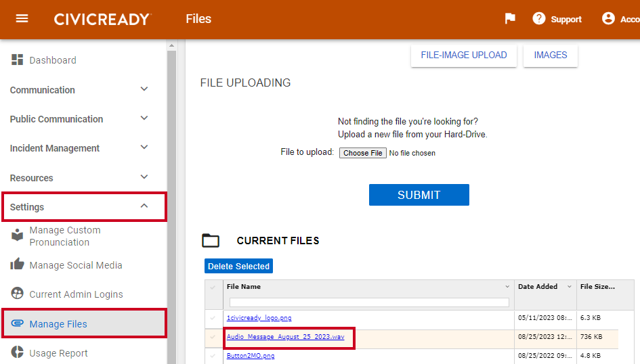Click the flag icon in header

[510, 19]
